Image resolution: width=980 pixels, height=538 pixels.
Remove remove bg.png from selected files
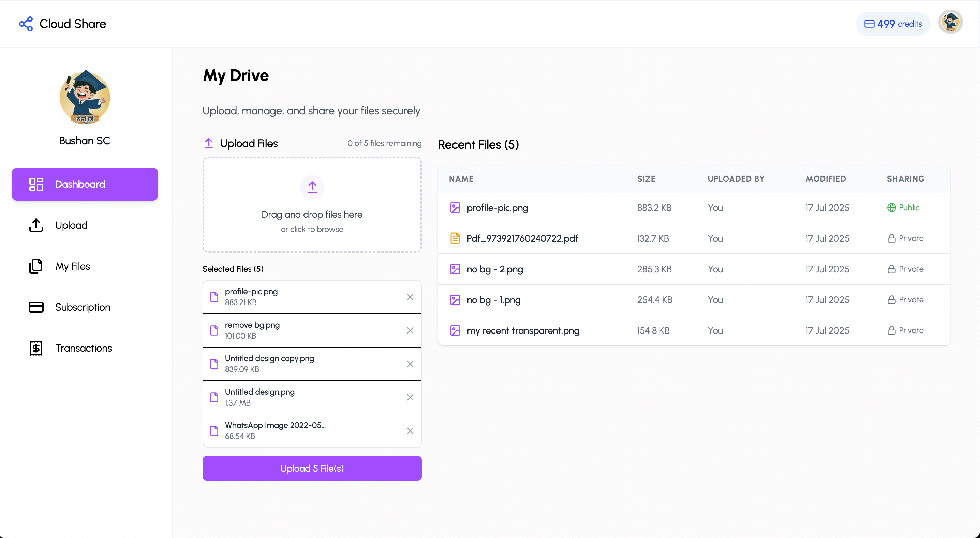click(x=410, y=330)
